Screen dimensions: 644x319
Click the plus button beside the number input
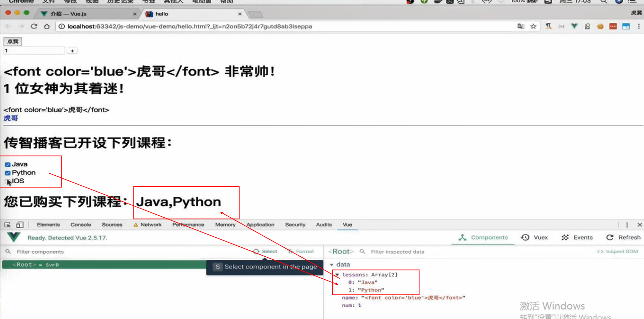72,51
